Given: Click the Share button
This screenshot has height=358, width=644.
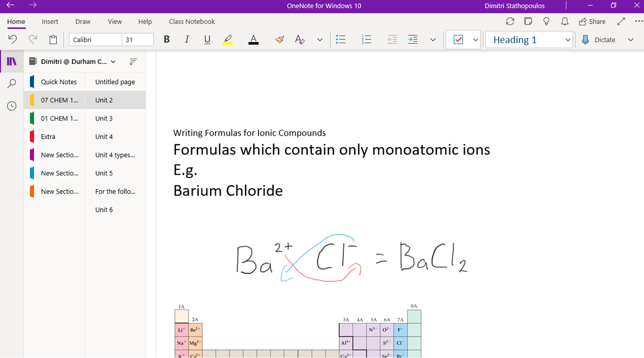Looking at the screenshot, I should [x=592, y=22].
